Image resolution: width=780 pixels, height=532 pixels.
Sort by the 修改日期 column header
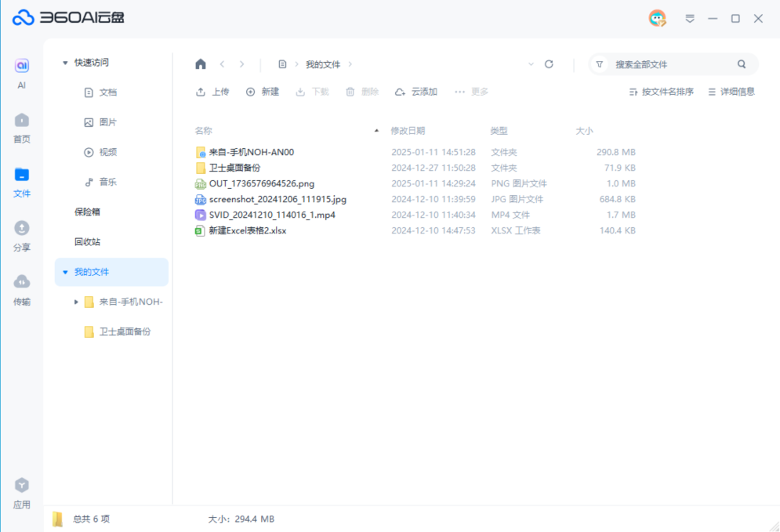pyautogui.click(x=408, y=131)
